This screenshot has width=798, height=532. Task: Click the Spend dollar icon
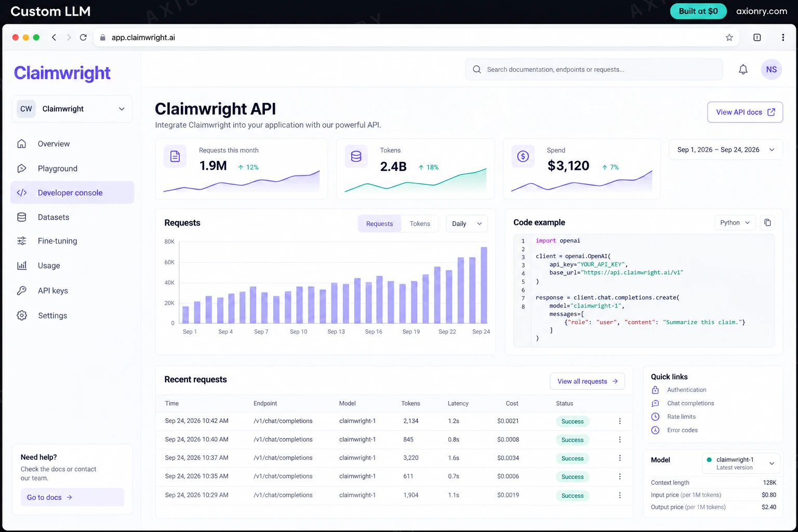point(523,156)
